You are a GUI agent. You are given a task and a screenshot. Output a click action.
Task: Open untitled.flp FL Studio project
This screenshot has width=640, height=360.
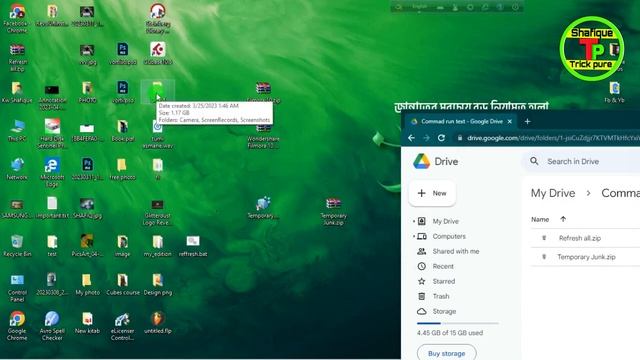click(158, 322)
